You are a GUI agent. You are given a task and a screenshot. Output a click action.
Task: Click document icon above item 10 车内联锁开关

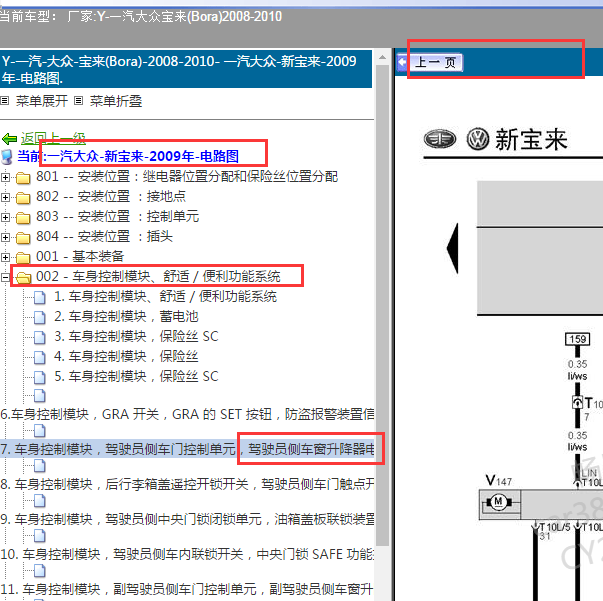click(x=40, y=536)
